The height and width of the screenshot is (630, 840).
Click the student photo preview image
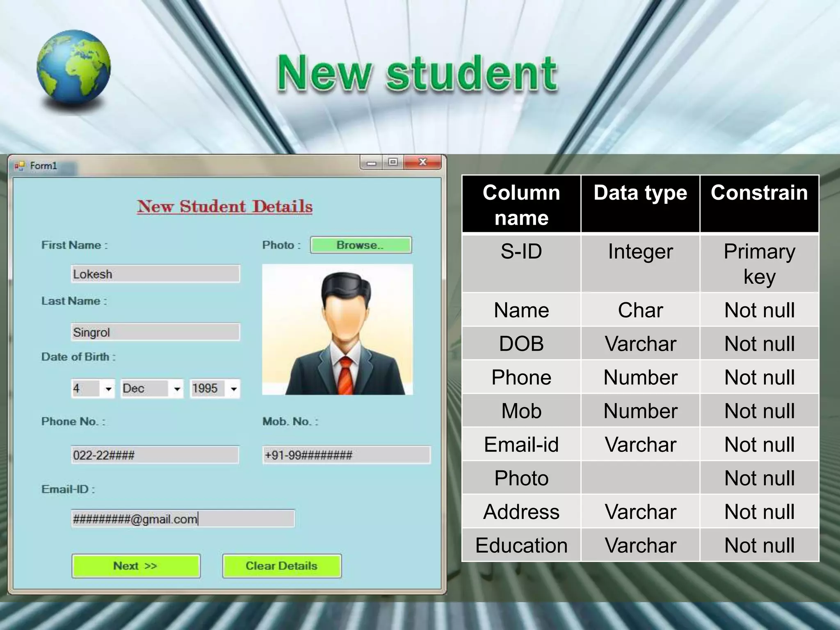(338, 330)
